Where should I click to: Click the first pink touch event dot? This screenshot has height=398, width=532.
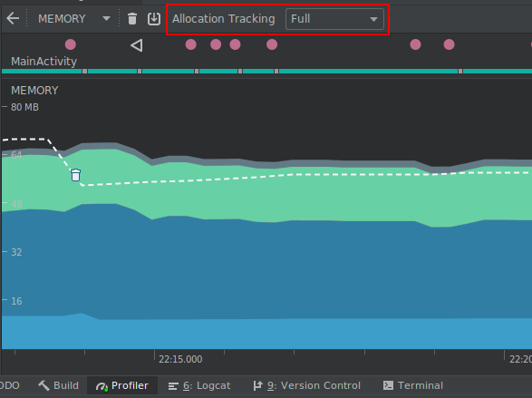coord(70,44)
